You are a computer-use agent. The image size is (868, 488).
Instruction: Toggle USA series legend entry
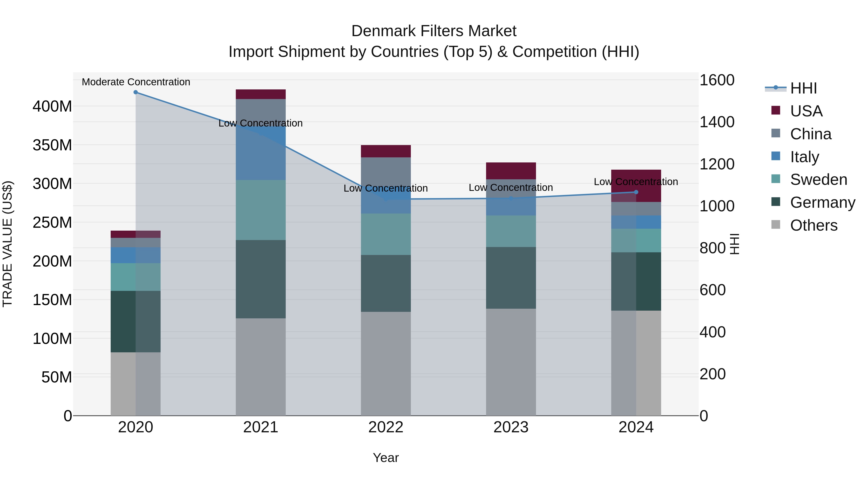coord(797,111)
